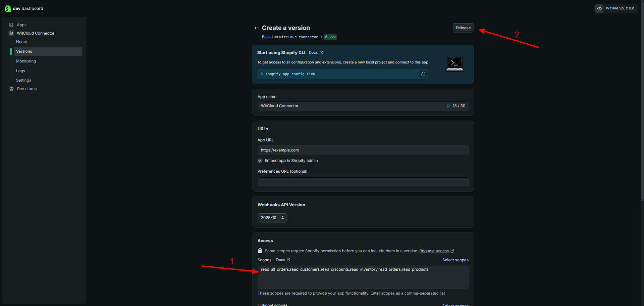Viewport: 644px width, 306px height.
Task: Open the Logs page
Action: click(20, 71)
